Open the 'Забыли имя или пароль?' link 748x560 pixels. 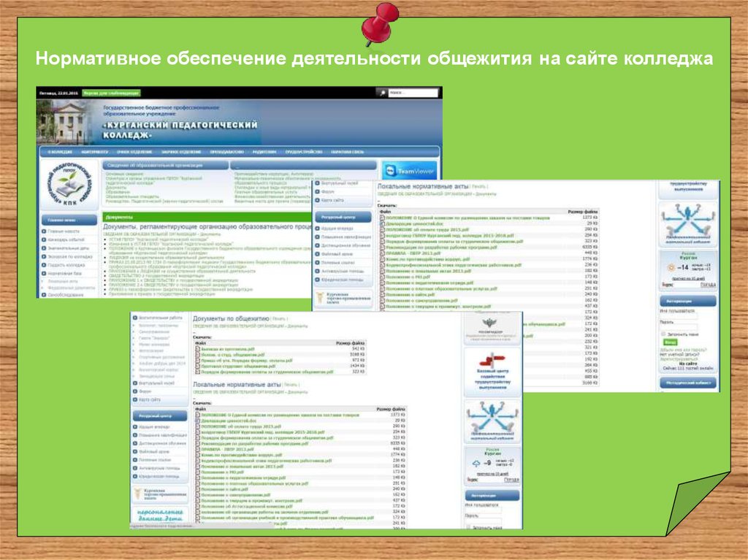coord(683,350)
